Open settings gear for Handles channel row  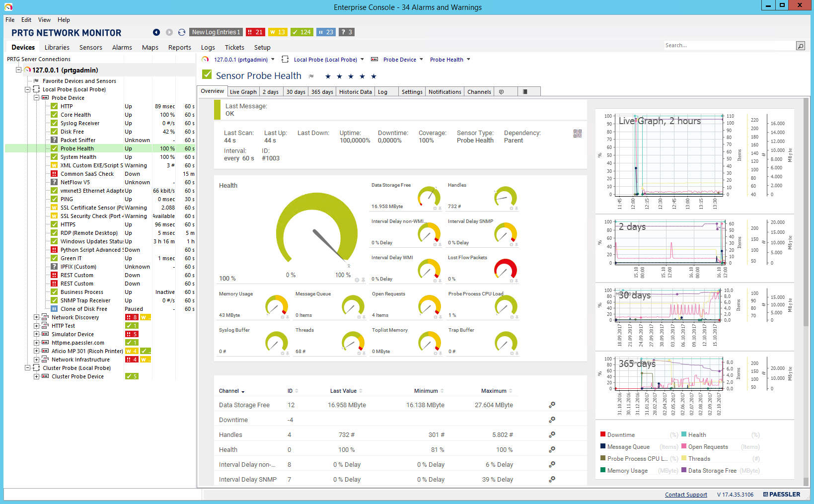click(552, 435)
